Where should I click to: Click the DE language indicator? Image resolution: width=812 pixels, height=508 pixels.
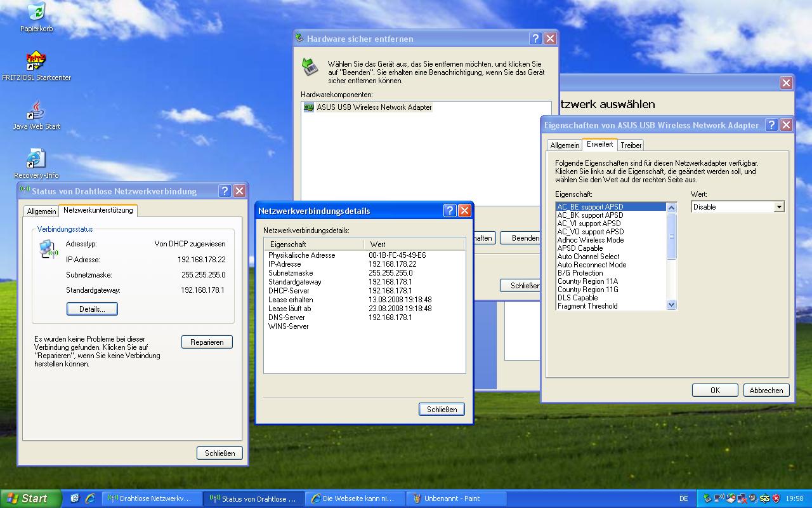683,498
